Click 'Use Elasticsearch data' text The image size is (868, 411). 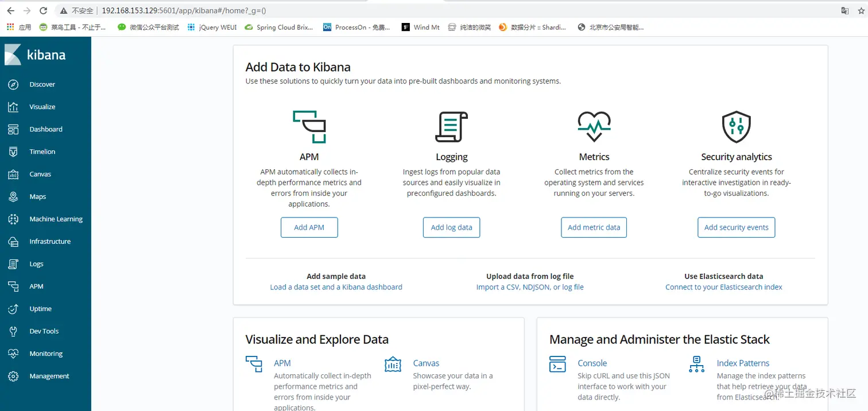(x=724, y=276)
